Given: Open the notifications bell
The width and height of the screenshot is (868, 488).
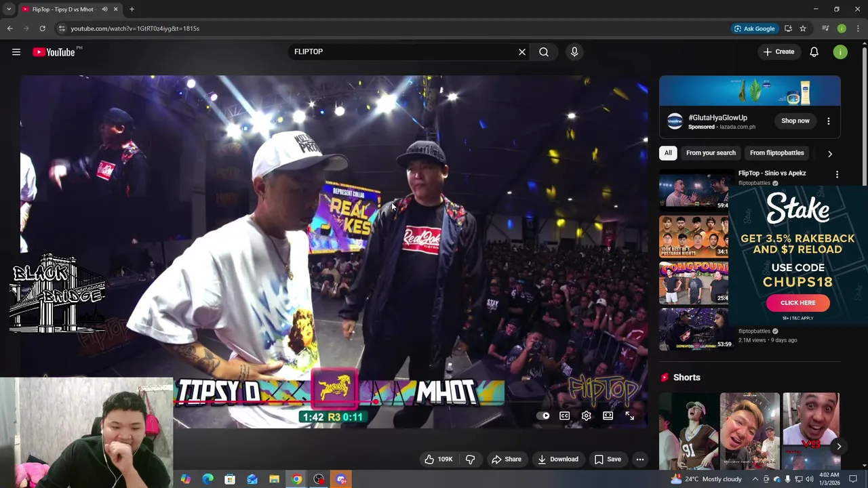Looking at the screenshot, I should (814, 52).
